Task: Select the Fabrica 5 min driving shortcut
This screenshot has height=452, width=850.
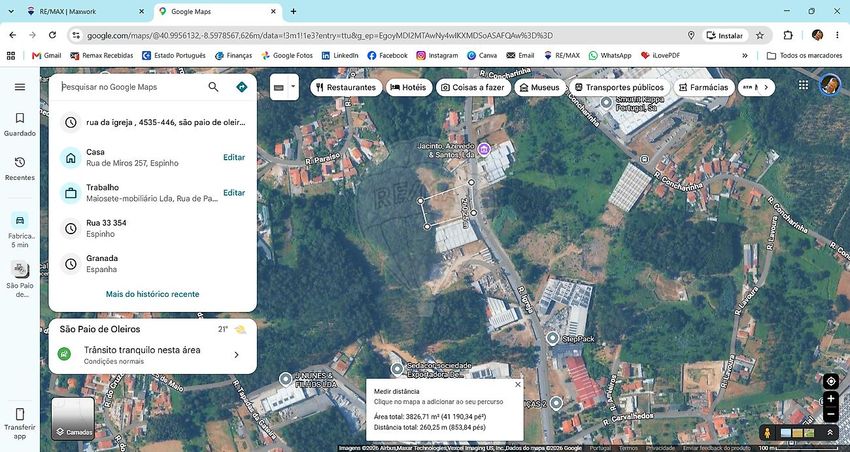Action: tap(21, 229)
